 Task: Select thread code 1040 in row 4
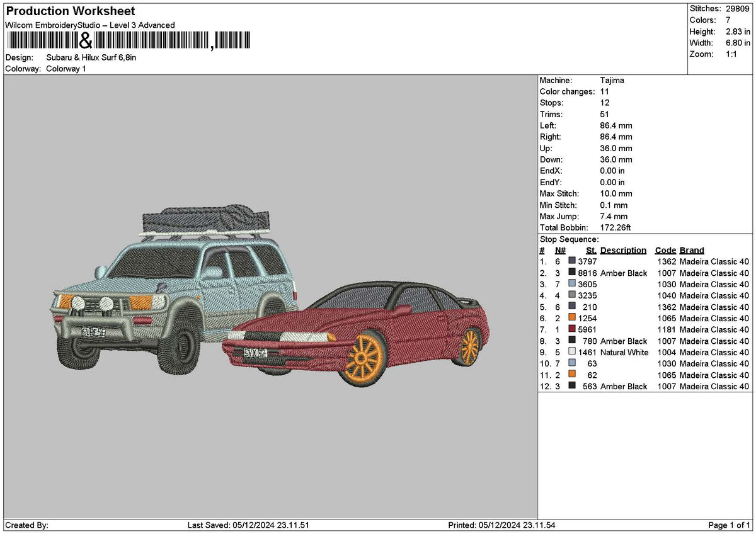pos(666,295)
